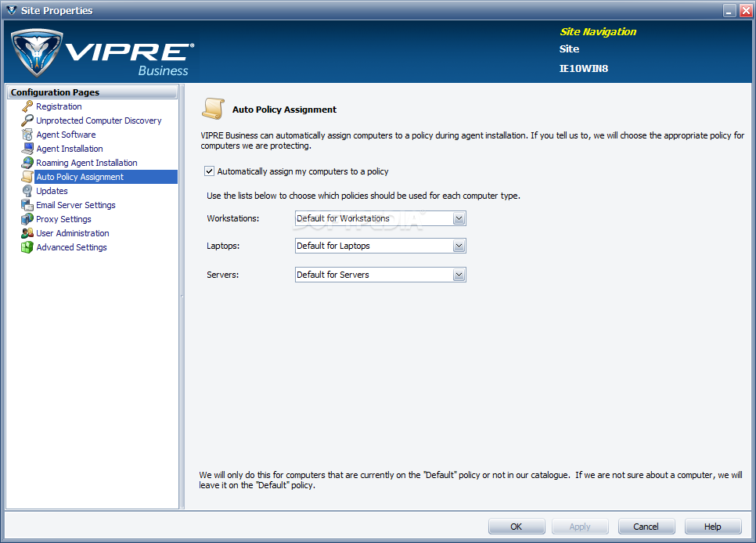Screen dimensions: 756x543
Task: Select Agent Installation in the sidebar
Action: (x=70, y=149)
